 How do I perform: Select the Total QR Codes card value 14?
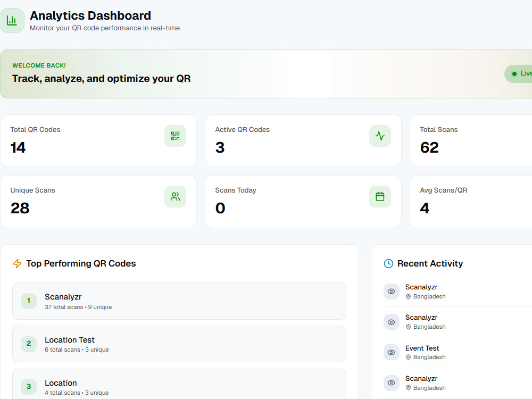coord(18,147)
